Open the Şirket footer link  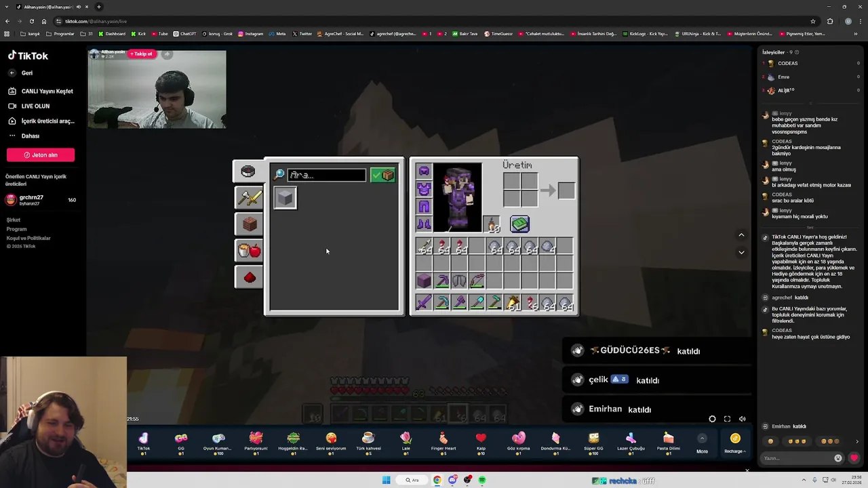[14, 220]
